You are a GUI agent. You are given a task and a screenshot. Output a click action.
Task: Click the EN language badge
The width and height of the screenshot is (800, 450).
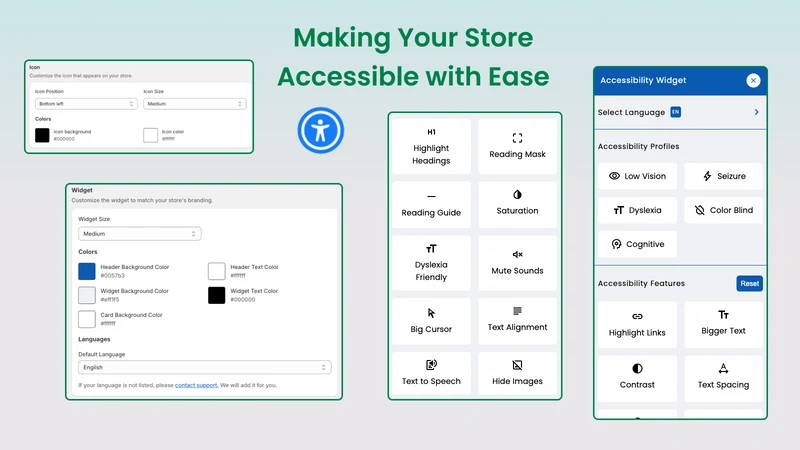coord(676,112)
